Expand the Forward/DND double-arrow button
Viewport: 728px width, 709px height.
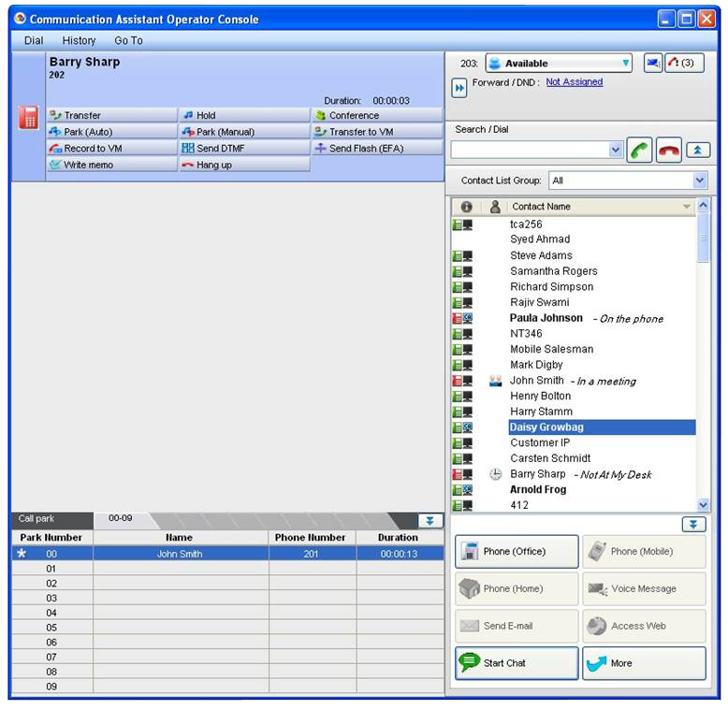coord(459,88)
